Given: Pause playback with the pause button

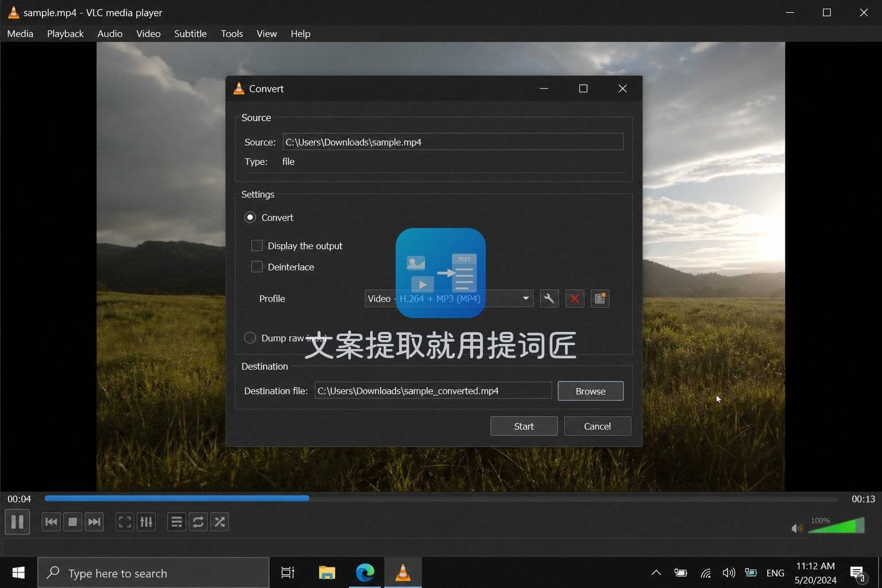Looking at the screenshot, I should pos(17,522).
